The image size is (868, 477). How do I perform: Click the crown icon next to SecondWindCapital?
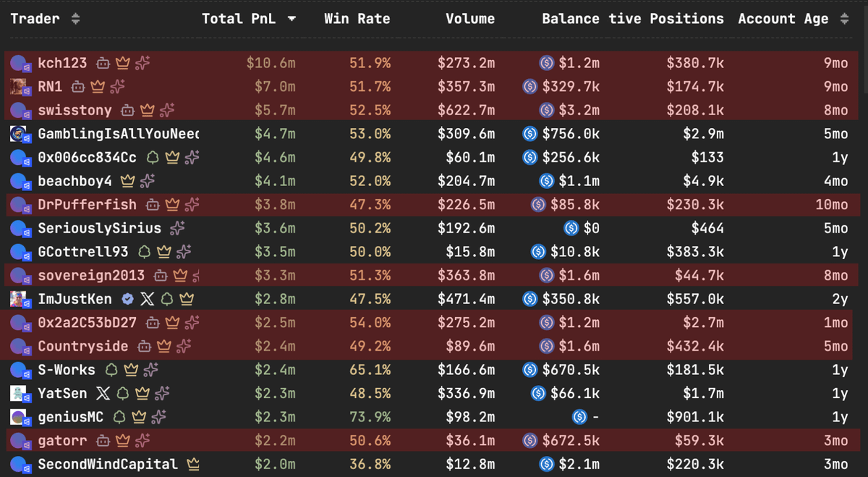pyautogui.click(x=194, y=465)
